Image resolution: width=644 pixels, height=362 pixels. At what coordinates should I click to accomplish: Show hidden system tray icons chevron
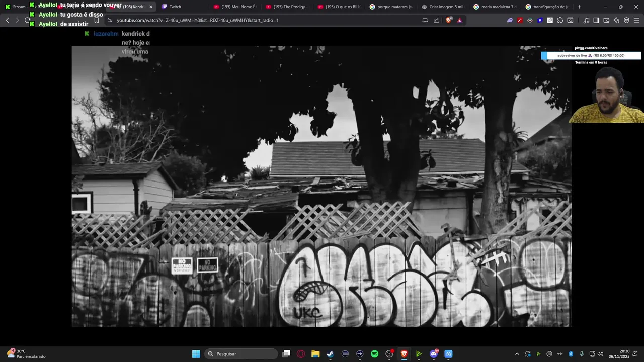point(517,354)
